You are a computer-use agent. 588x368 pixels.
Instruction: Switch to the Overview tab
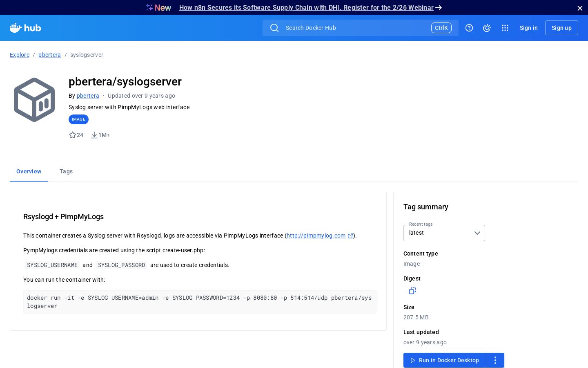29,171
